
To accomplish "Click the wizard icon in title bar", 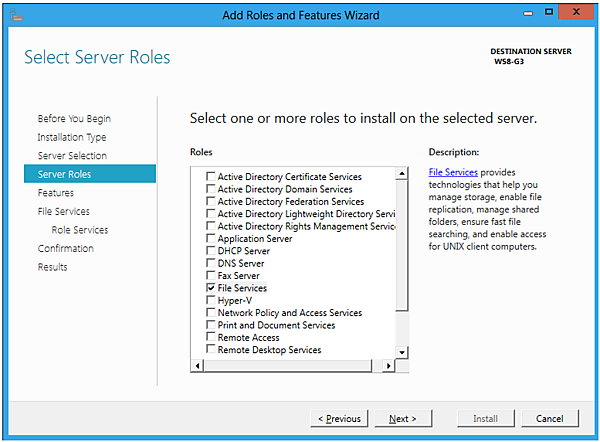I will tap(15, 14).
